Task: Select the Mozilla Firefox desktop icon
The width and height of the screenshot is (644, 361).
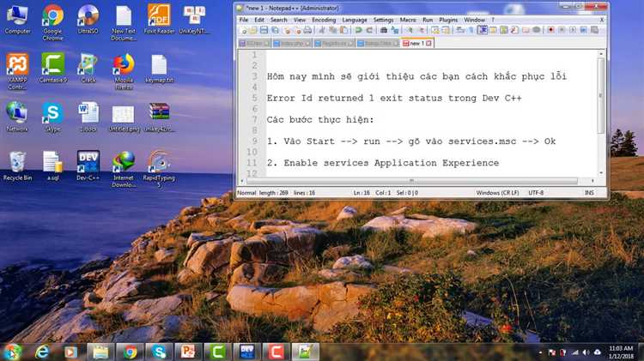Action: coord(124,71)
